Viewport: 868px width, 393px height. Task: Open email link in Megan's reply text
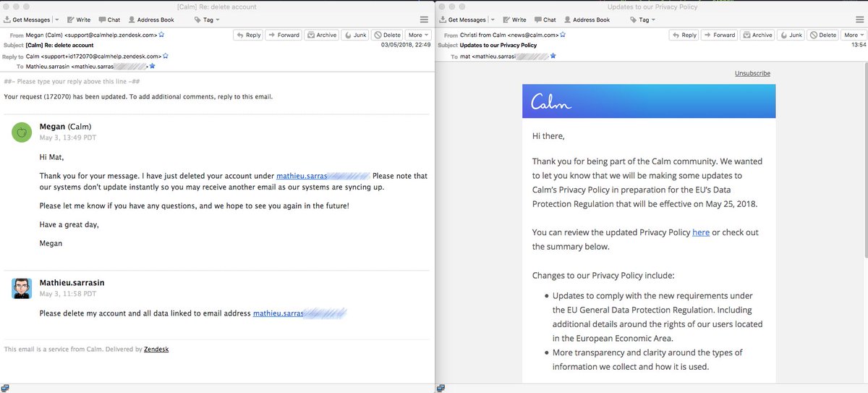pyautogui.click(x=323, y=176)
